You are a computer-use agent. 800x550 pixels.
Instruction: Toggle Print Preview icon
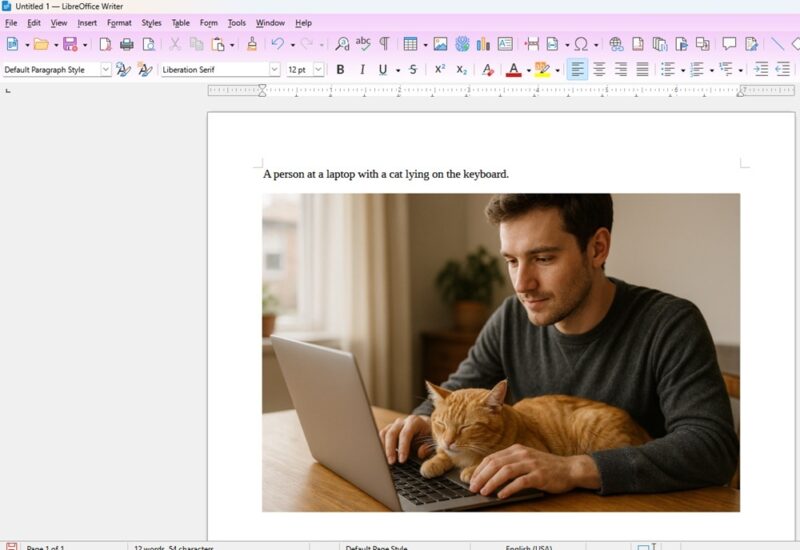(148, 44)
